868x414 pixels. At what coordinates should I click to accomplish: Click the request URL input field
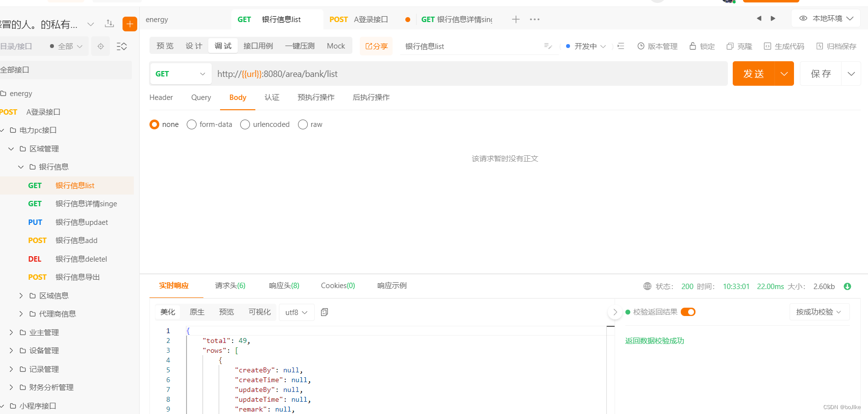(x=470, y=73)
